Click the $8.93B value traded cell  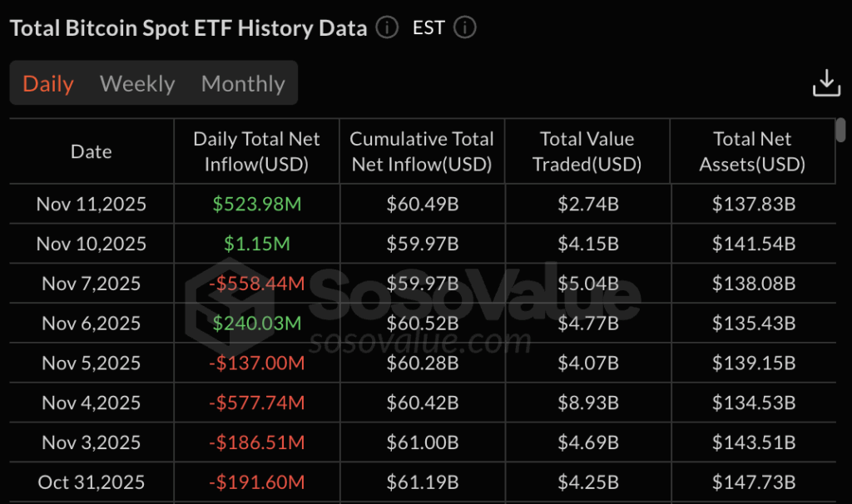tap(587, 403)
